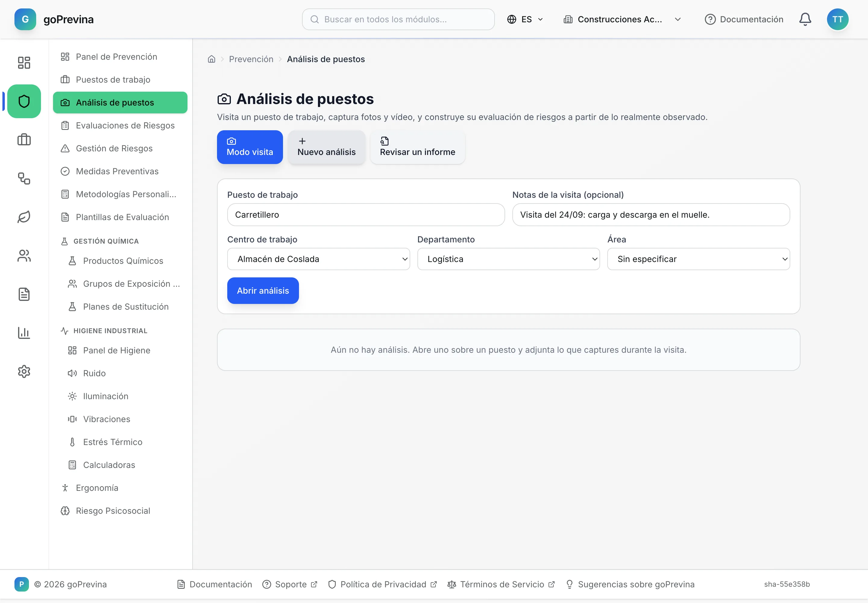Screen dimensions: 868x603
Task: Open the people users icon in rail
Action: point(24,256)
